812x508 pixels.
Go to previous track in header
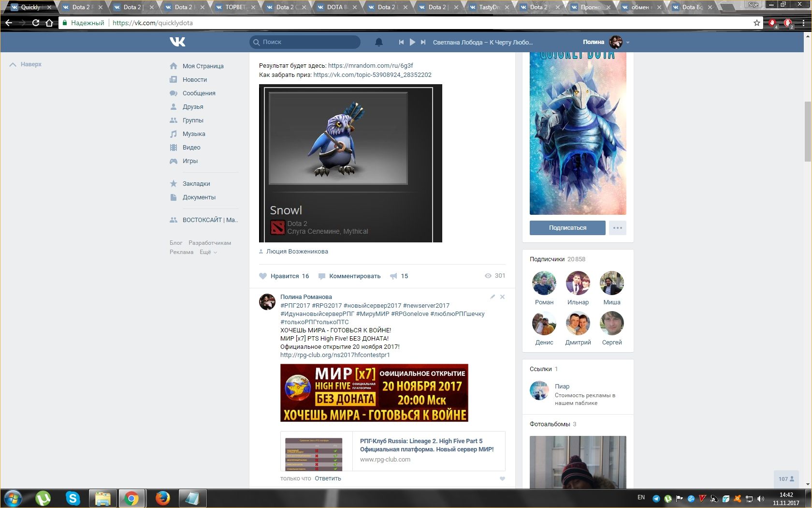coord(401,42)
